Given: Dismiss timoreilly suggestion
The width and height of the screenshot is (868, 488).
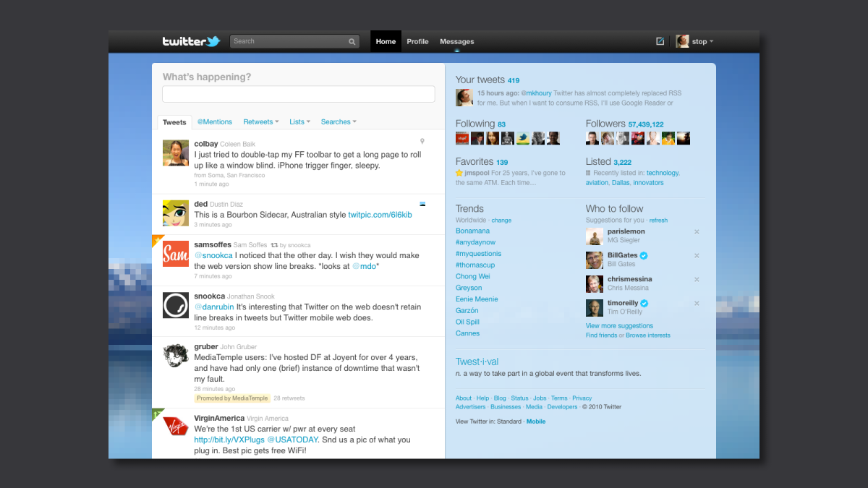Looking at the screenshot, I should point(697,303).
